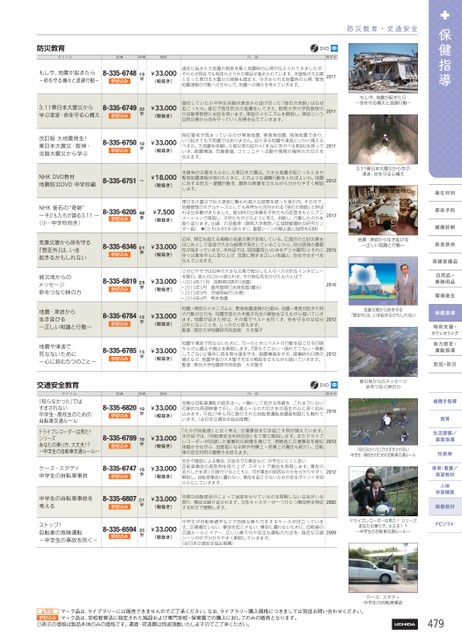
Task: Click product code 8-335-6751
Action: pyautogui.click(x=120, y=181)
